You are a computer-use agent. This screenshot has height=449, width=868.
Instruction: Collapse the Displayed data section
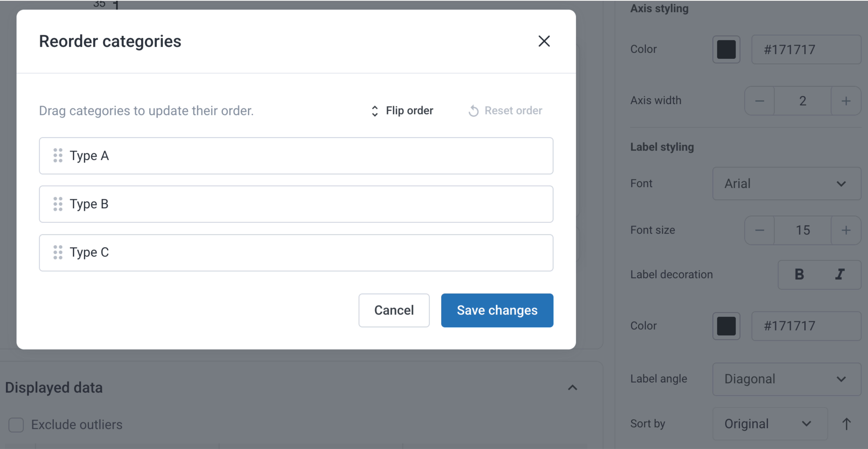[572, 388]
